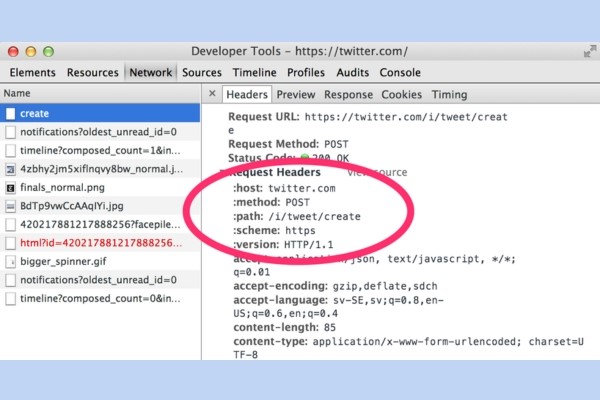This screenshot has width=600, height=400.
Task: Select the 420217881217888256?facepile request
Action: tap(100, 224)
